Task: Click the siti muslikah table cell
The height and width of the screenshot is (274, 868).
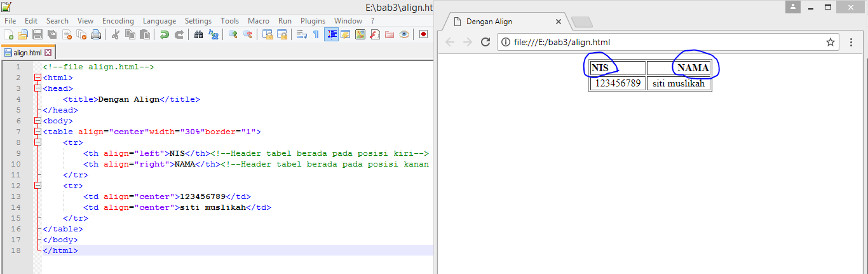Action: pos(679,84)
